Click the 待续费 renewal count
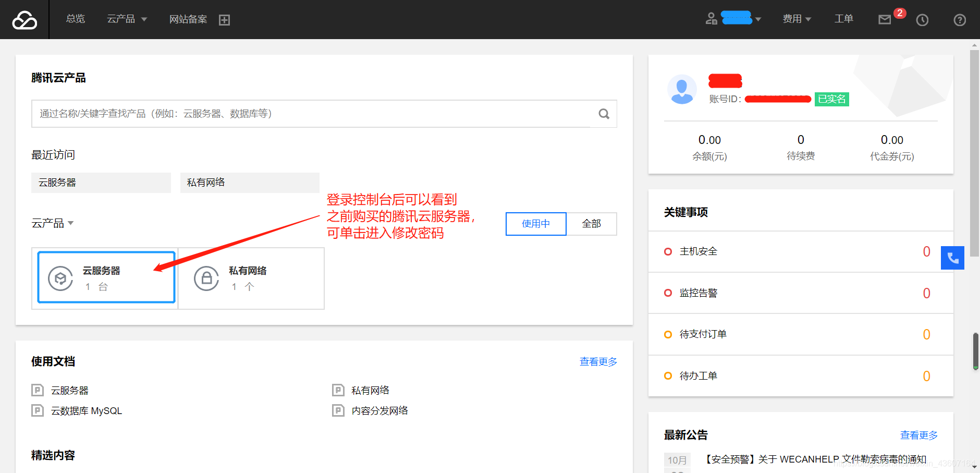Screen dimensions: 980x473 click(x=801, y=140)
